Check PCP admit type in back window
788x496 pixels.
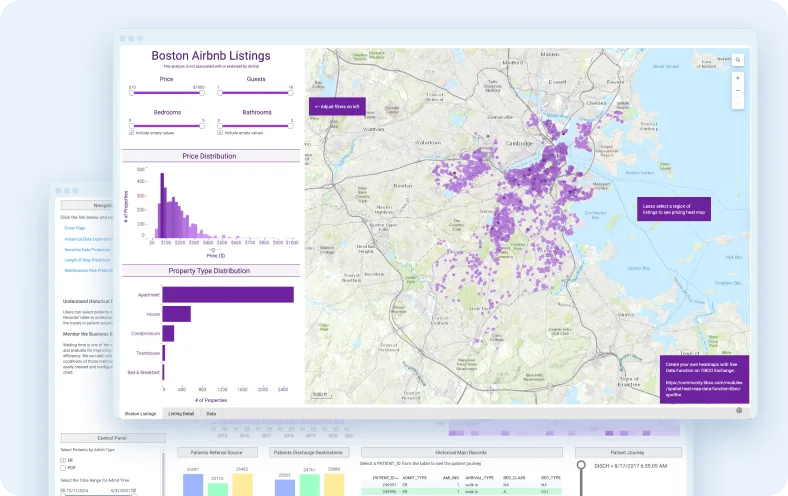coord(63,468)
